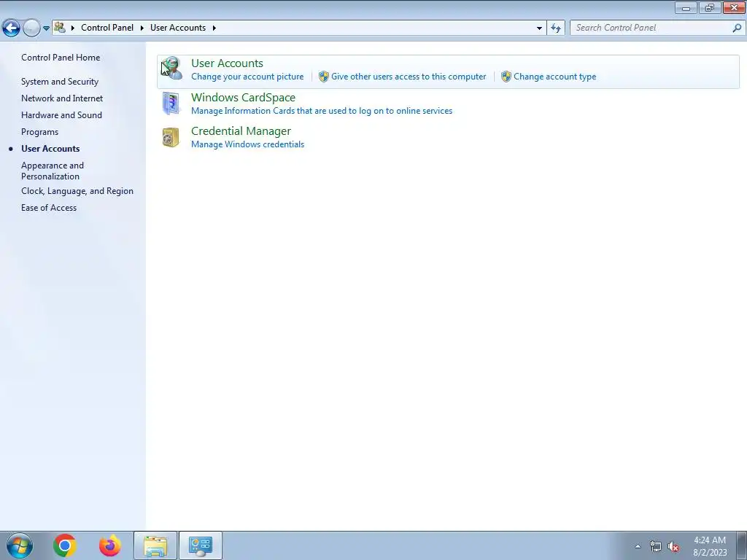Switch to Control Panel taskbar button
Screen dimensions: 747x560
coord(200,545)
